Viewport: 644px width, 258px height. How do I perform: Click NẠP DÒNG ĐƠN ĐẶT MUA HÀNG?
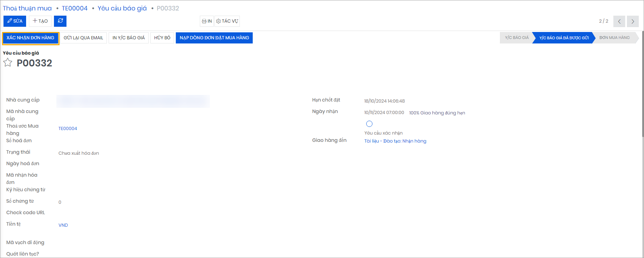click(214, 38)
